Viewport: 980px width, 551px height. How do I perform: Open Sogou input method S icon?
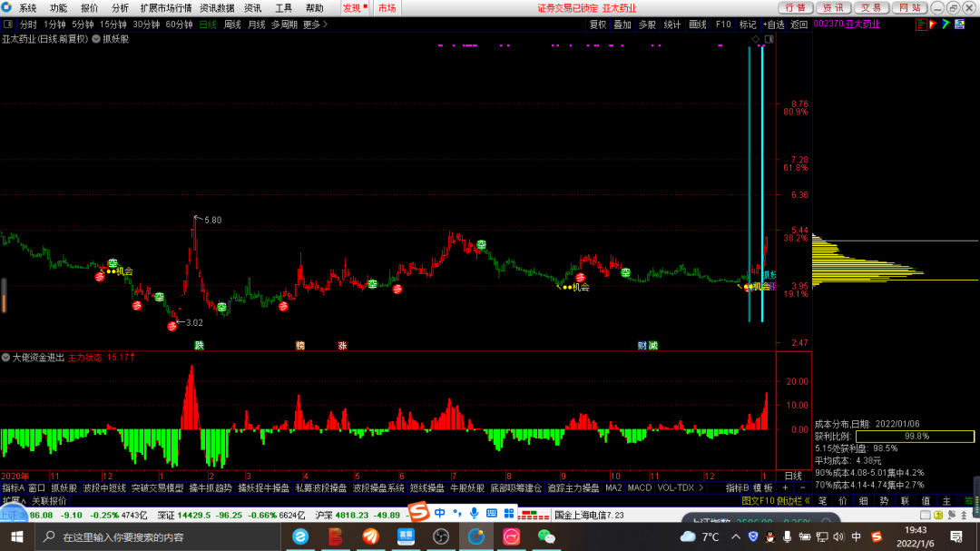tap(418, 512)
